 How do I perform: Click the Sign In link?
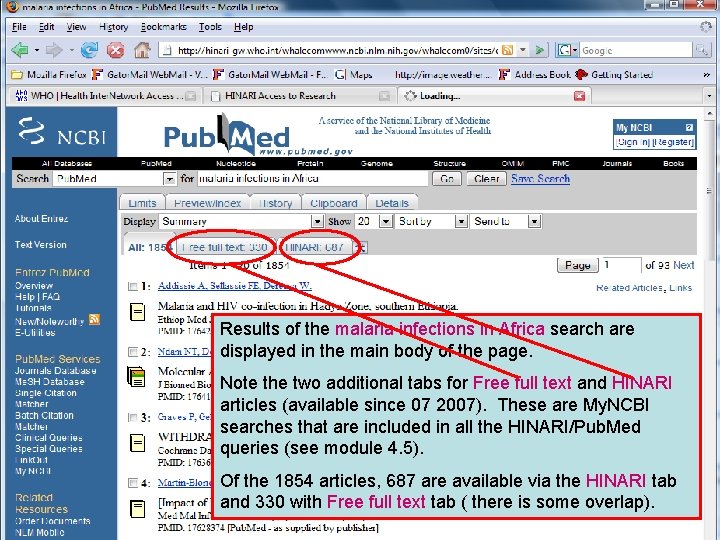(x=633, y=142)
